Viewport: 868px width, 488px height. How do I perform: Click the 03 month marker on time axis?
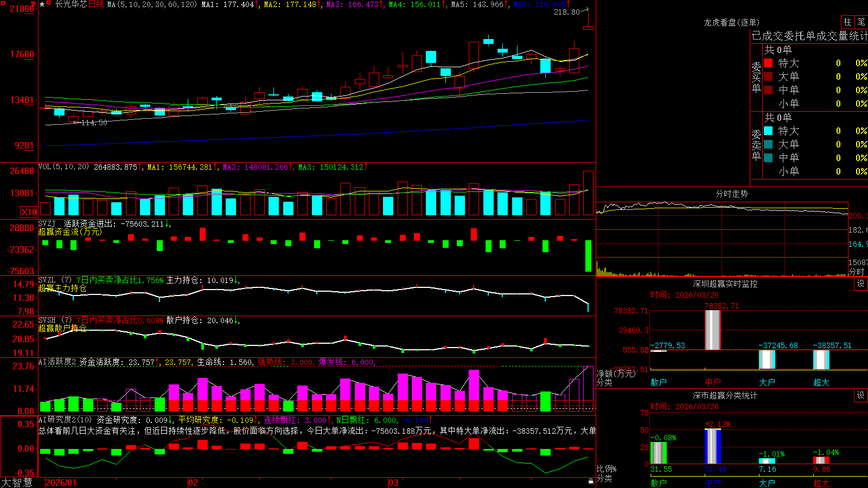click(x=393, y=483)
